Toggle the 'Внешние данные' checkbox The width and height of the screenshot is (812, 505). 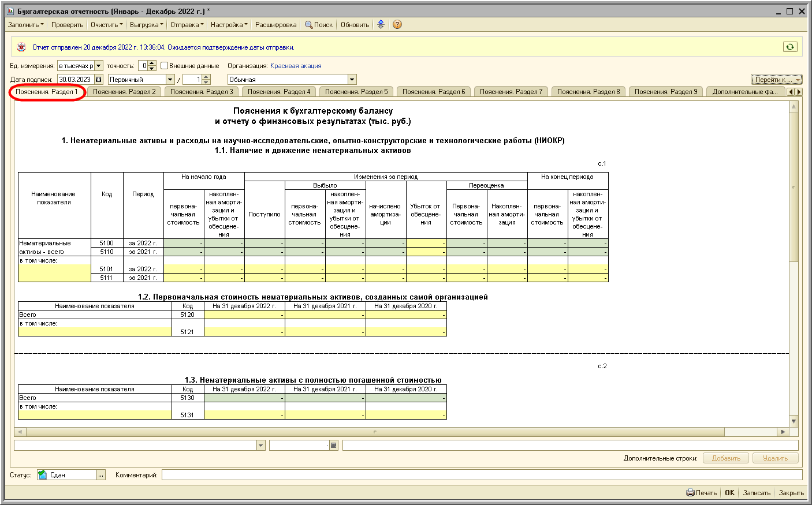click(165, 66)
